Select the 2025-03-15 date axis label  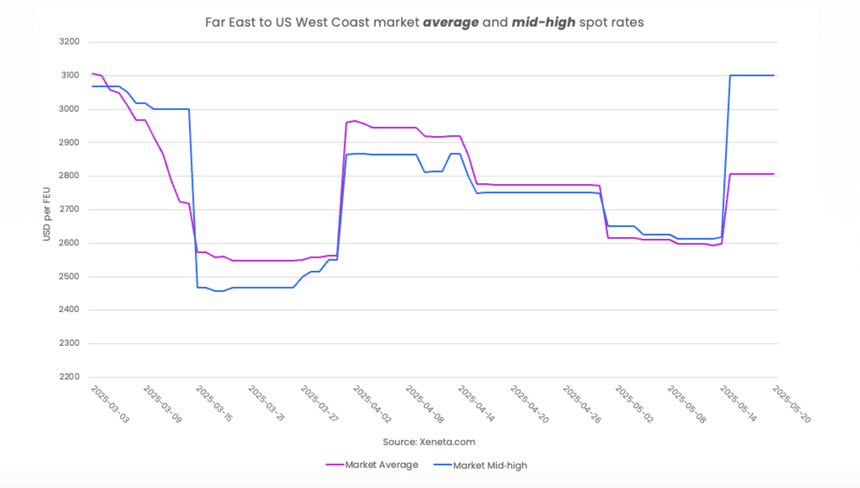point(214,404)
